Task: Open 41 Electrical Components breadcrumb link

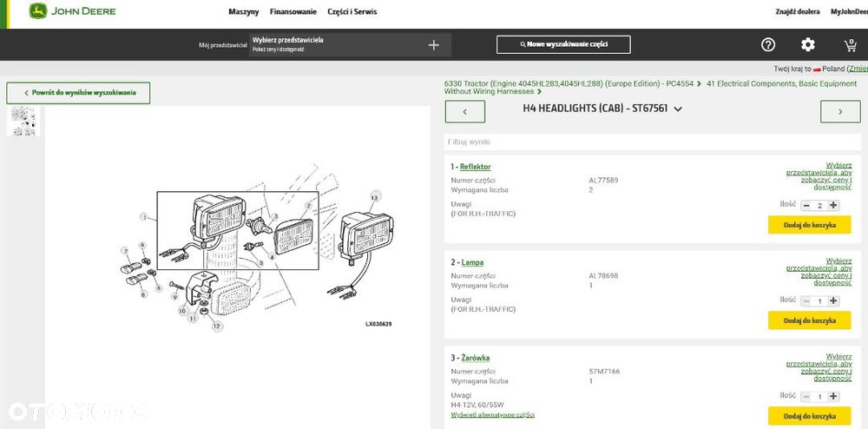Action: [x=650, y=88]
